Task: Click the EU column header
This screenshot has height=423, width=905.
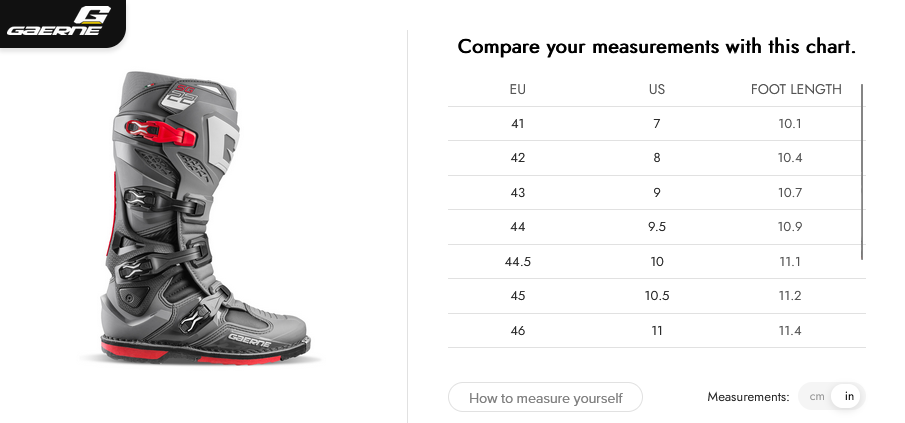Action: coord(518,89)
